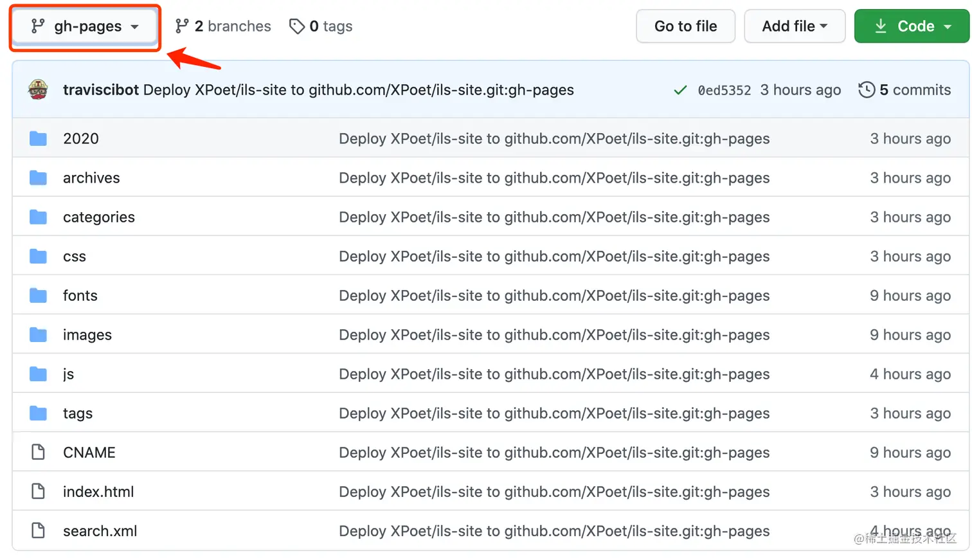Open the tags folder
The height and width of the screenshot is (560, 972).
[x=78, y=413]
